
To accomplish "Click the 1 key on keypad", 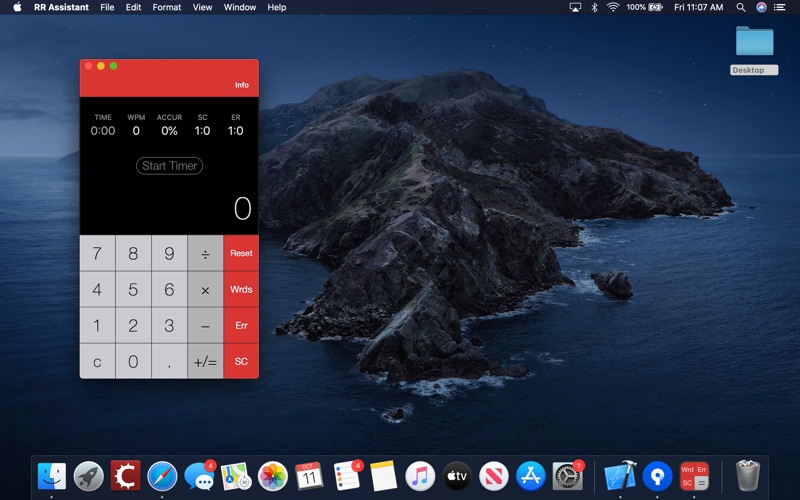I will (x=97, y=325).
